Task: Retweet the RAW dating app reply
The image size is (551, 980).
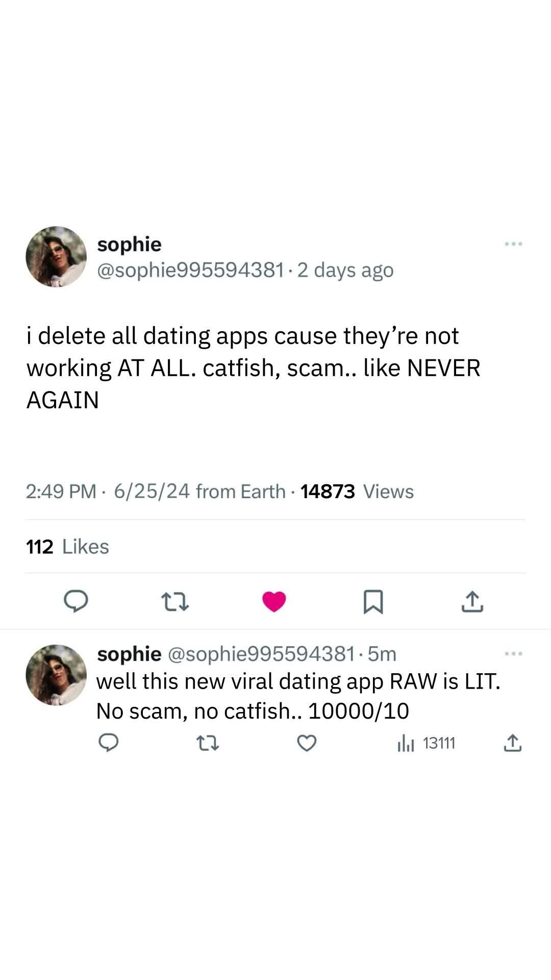Action: (208, 743)
